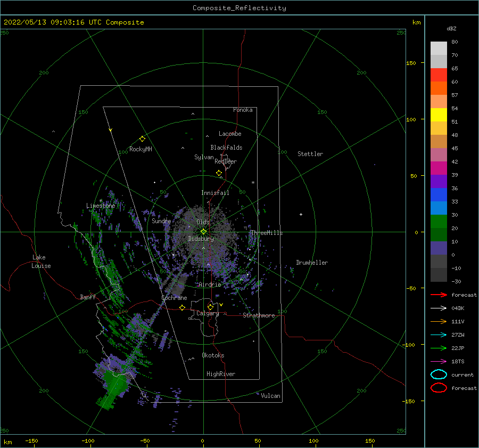Select the yellow diamond marker below RedDeer
The height and width of the screenshot is (448, 479).
coord(219,173)
